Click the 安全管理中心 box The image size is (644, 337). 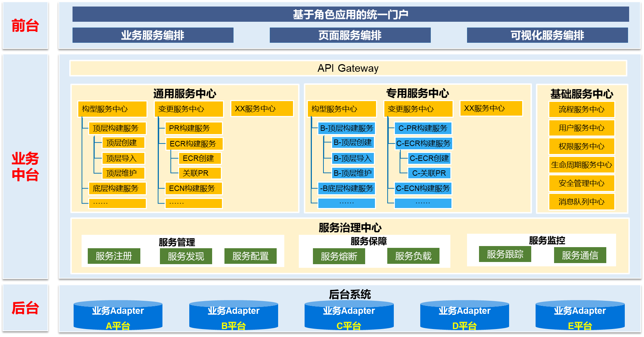pos(582,183)
